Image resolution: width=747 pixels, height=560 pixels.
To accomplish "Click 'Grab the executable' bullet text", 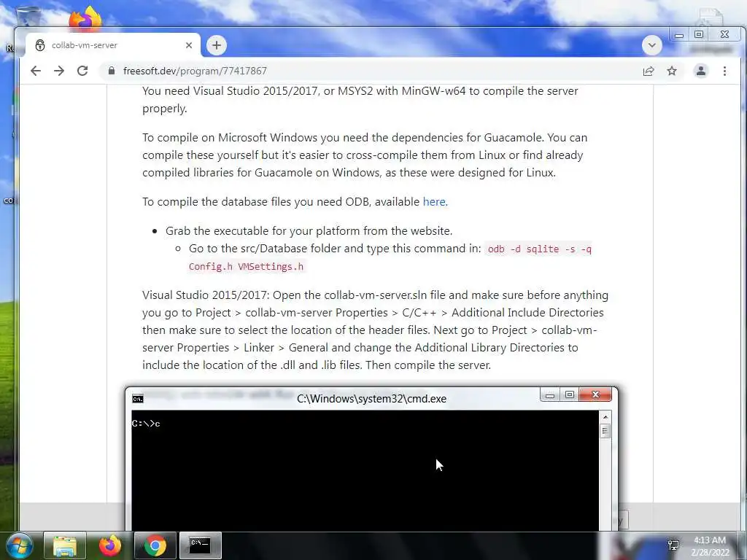I will tap(309, 231).
